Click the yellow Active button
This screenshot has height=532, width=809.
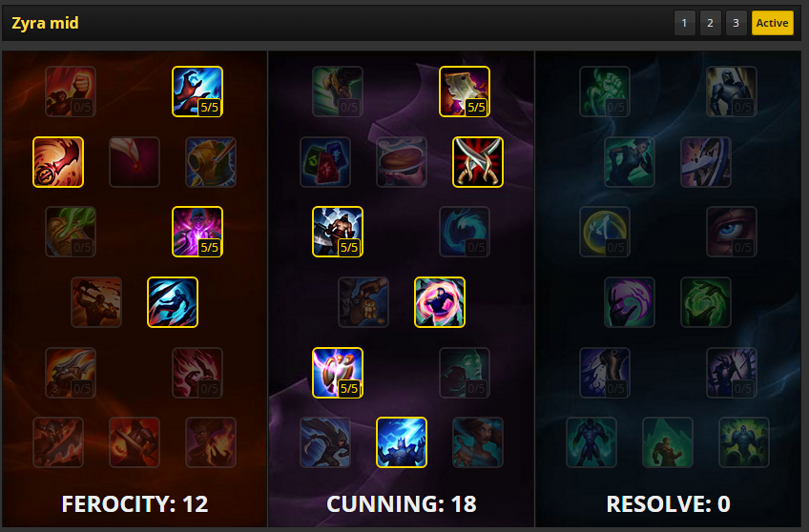773,23
